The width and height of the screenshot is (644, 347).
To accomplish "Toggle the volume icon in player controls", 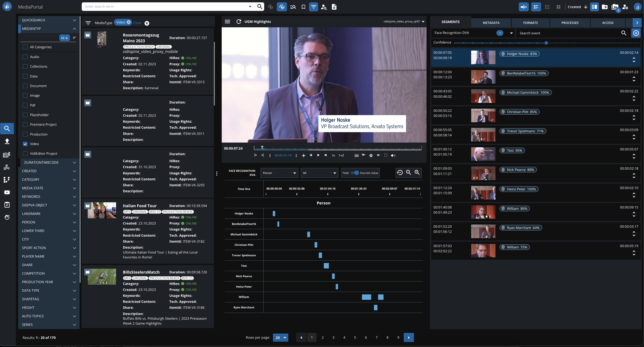I will [393, 156].
